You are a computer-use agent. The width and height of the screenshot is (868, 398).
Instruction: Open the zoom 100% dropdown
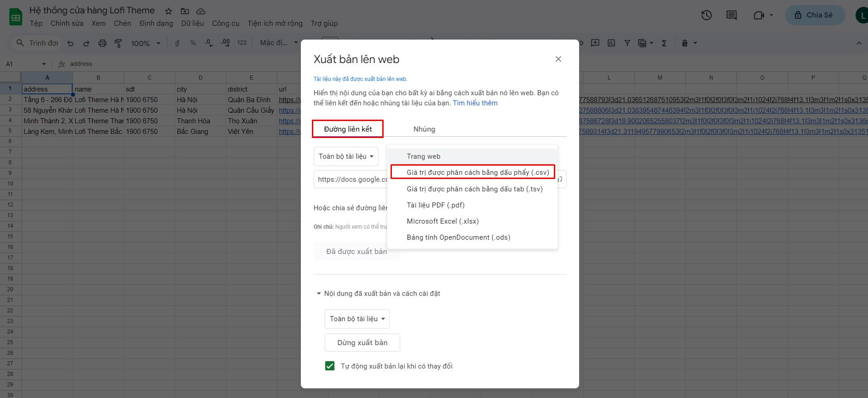pyautogui.click(x=145, y=43)
